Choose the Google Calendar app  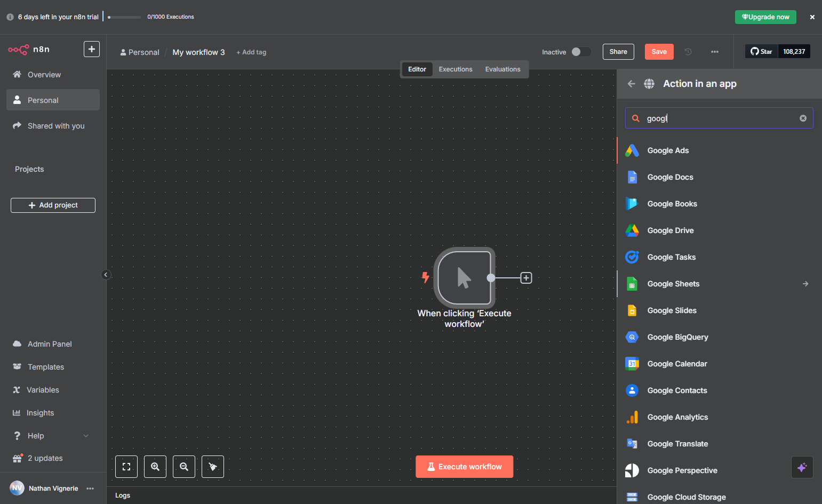719,364
